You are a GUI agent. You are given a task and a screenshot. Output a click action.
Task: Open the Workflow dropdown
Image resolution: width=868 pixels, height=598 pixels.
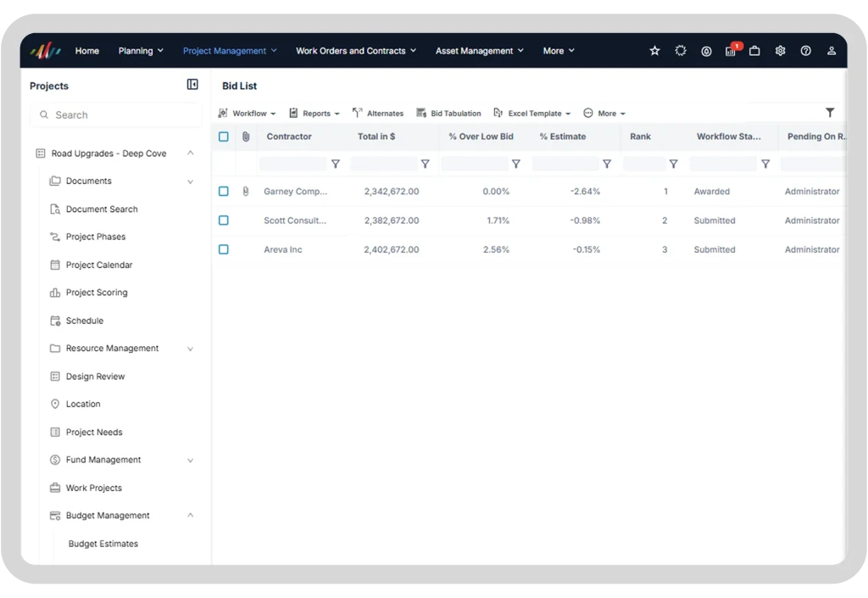[247, 113]
